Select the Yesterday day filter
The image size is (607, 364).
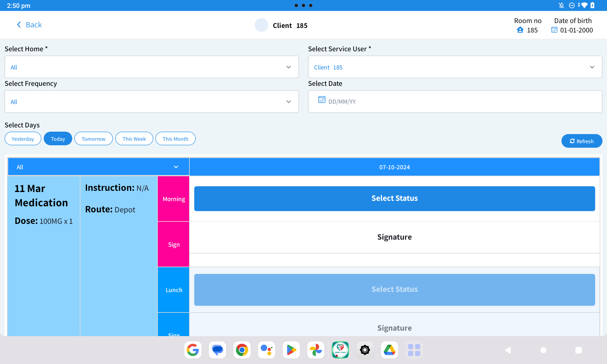[x=23, y=139]
